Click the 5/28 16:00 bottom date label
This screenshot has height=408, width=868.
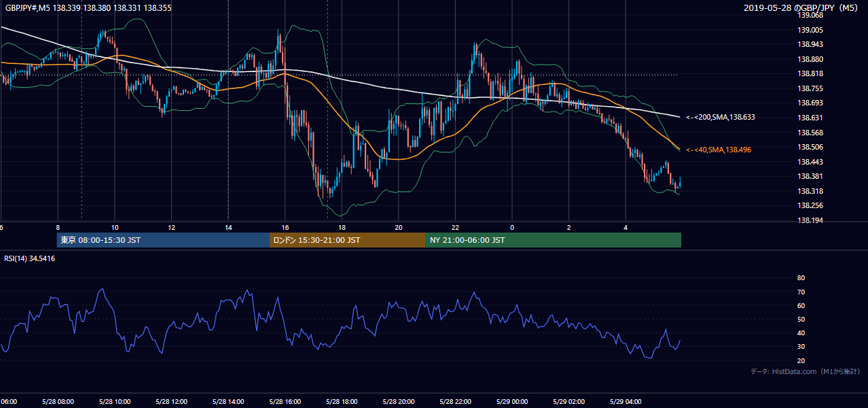[285, 401]
